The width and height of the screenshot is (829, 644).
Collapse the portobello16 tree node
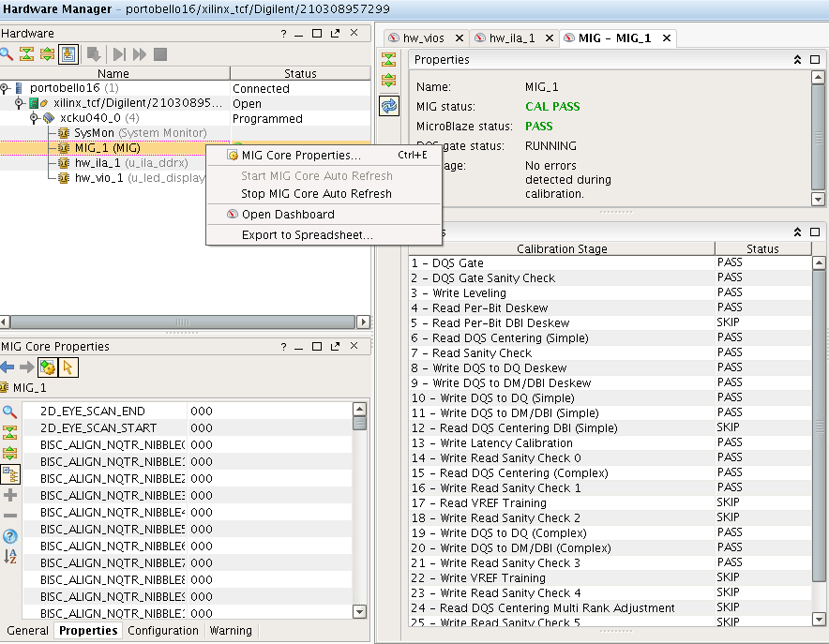tap(6, 89)
